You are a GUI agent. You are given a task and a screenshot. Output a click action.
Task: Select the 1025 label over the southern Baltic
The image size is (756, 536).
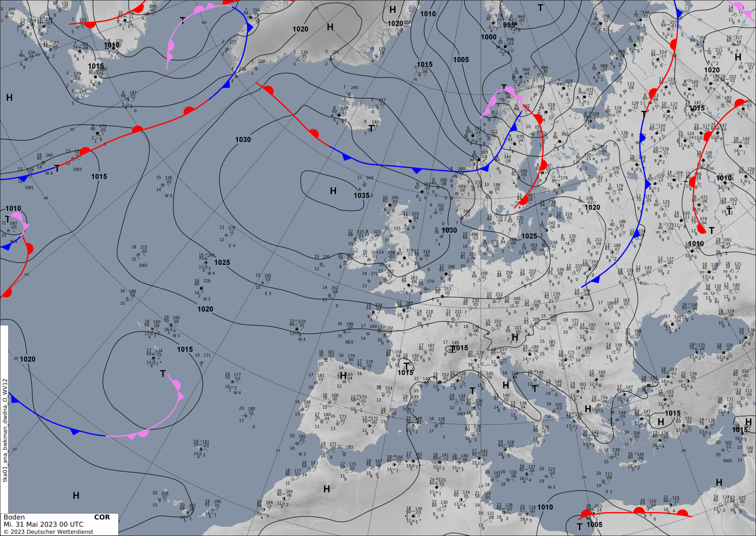pos(529,236)
